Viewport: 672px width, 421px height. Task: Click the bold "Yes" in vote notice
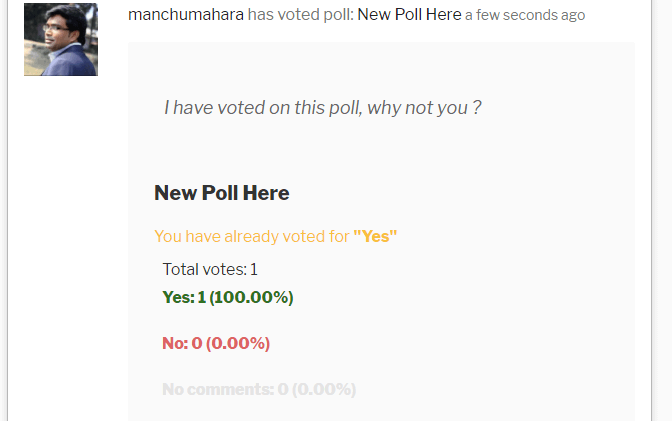(375, 236)
